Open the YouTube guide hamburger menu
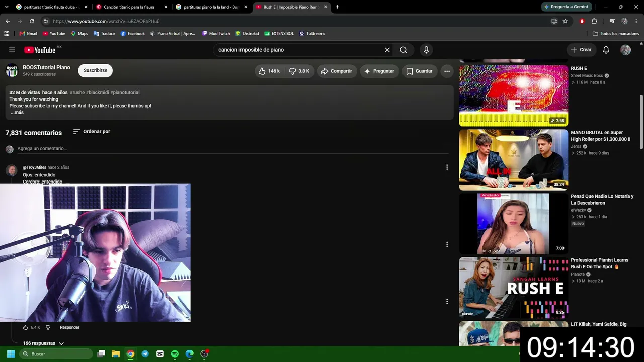Image resolution: width=644 pixels, height=362 pixels. [12, 50]
